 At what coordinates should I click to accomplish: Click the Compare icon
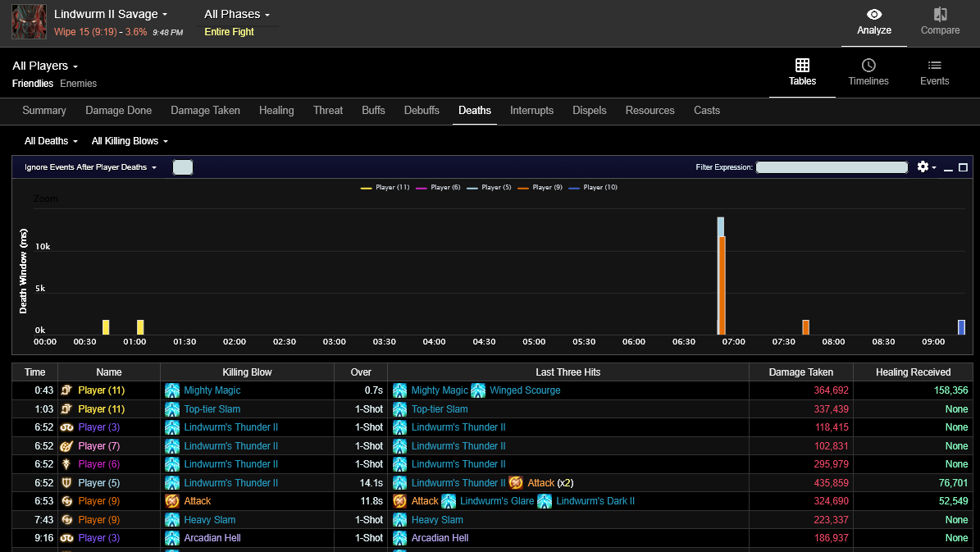(x=940, y=15)
